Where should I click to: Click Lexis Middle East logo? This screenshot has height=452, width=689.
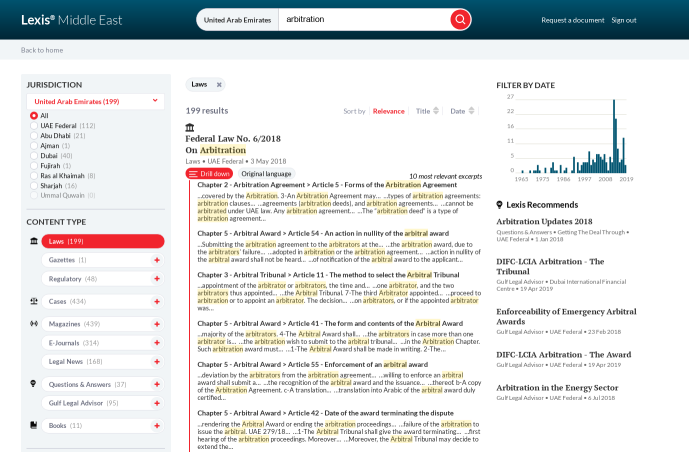(x=72, y=20)
